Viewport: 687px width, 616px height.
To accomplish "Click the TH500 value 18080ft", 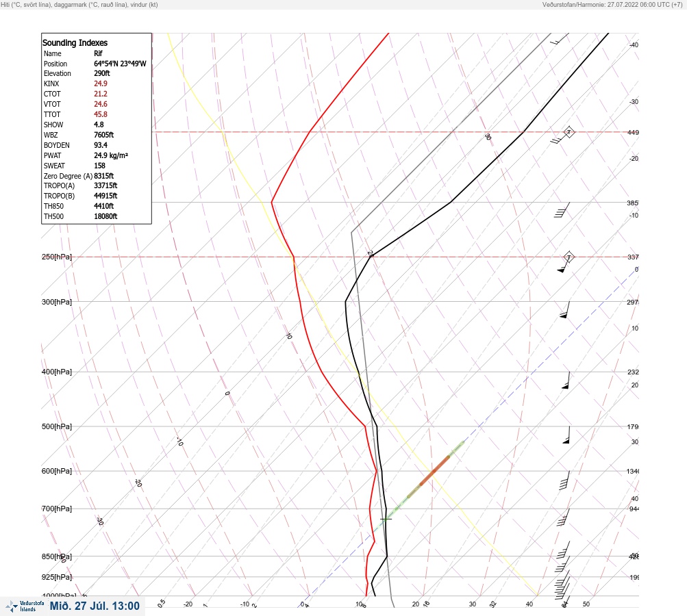I will click(105, 216).
